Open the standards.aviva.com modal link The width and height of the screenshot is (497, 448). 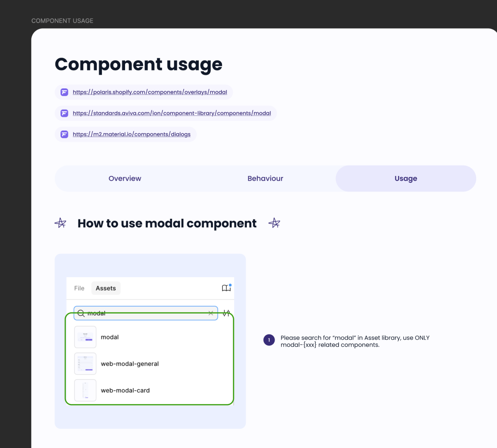click(172, 113)
